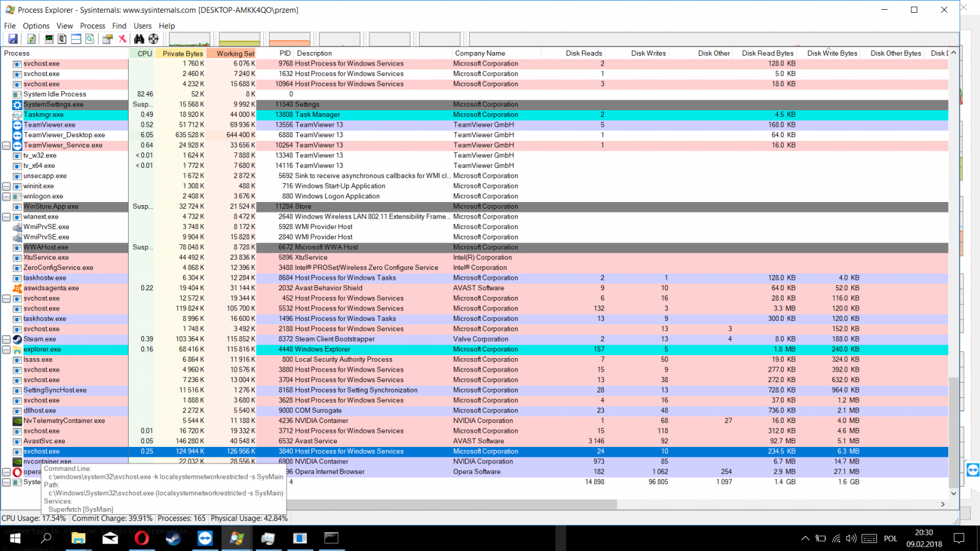Viewport: 980px width, 551px height.
Task: Click the SystemSettings.exe gear icon
Action: [18, 105]
